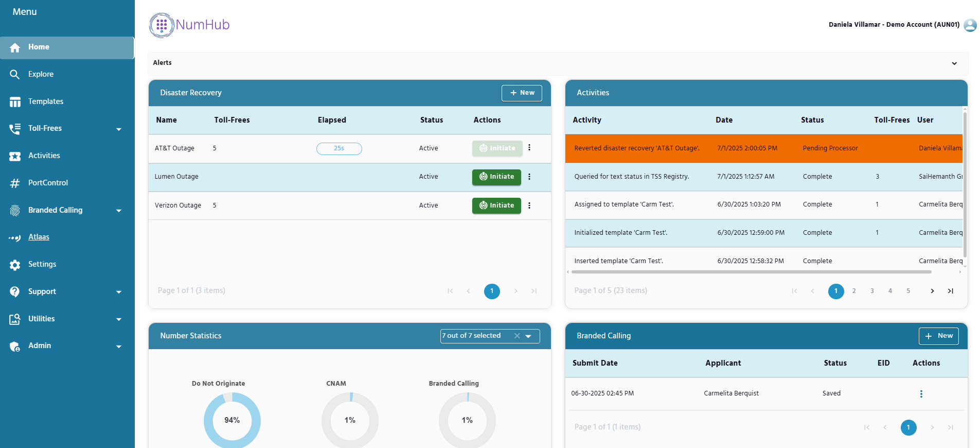980x448 pixels.
Task: Create New Branded Calling application
Action: 939,336
